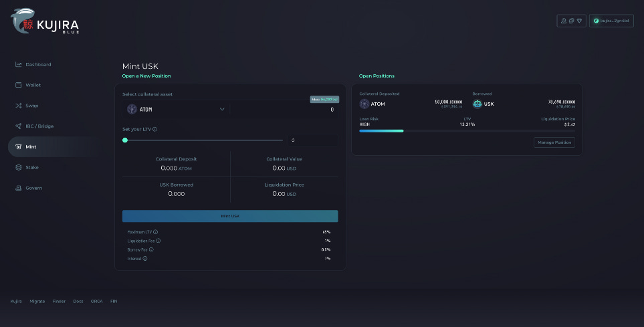Open the Finder footer link

(59, 301)
